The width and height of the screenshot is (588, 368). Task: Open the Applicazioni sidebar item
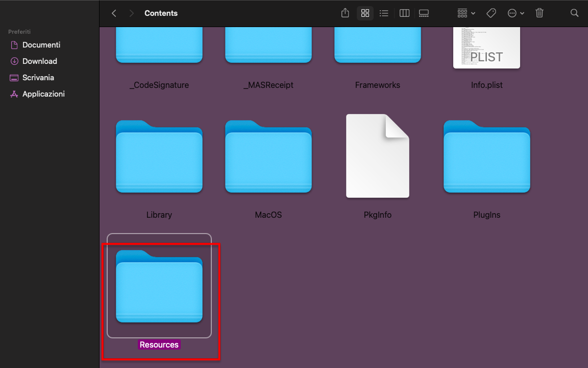(x=43, y=94)
